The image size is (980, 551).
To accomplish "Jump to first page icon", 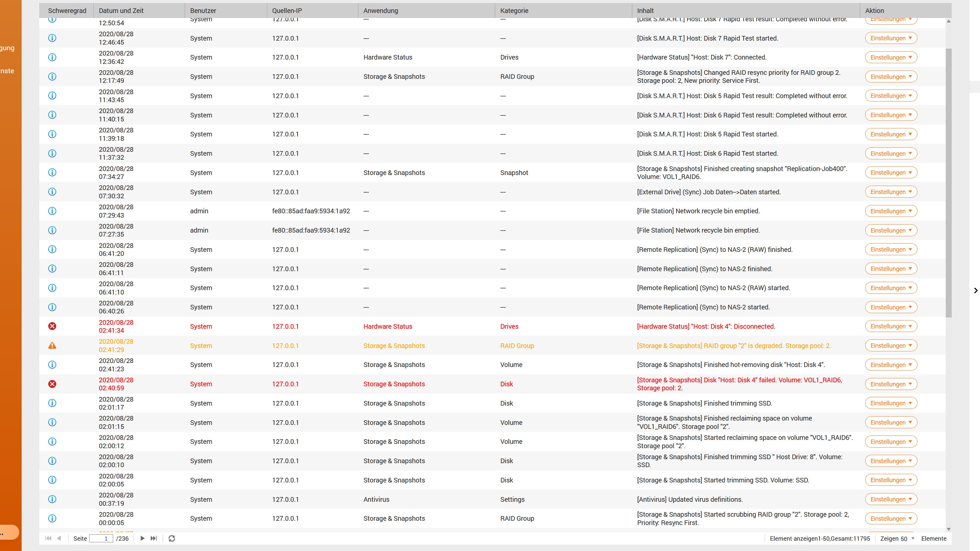I will click(x=48, y=538).
